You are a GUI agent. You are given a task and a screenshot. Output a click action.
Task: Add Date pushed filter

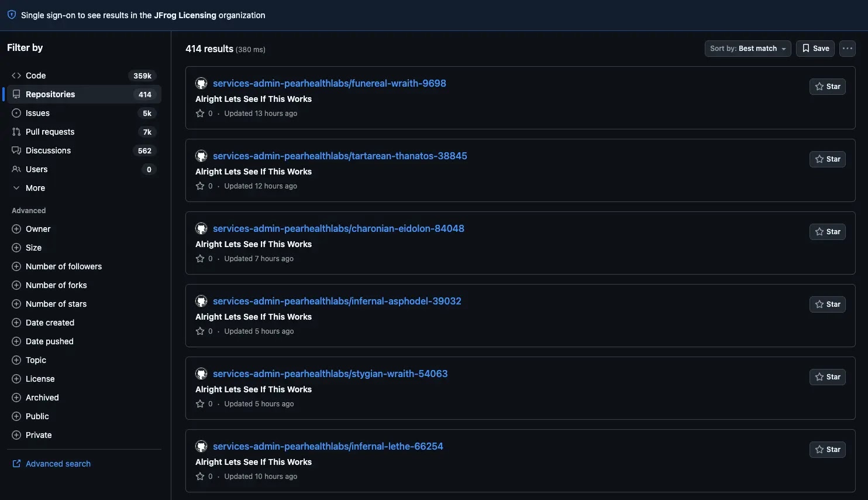84,341
